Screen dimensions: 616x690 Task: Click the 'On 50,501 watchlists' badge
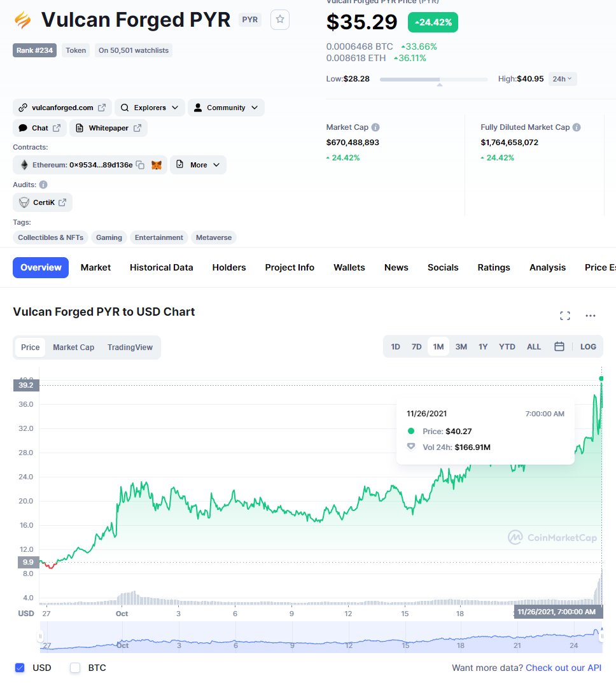tap(134, 50)
